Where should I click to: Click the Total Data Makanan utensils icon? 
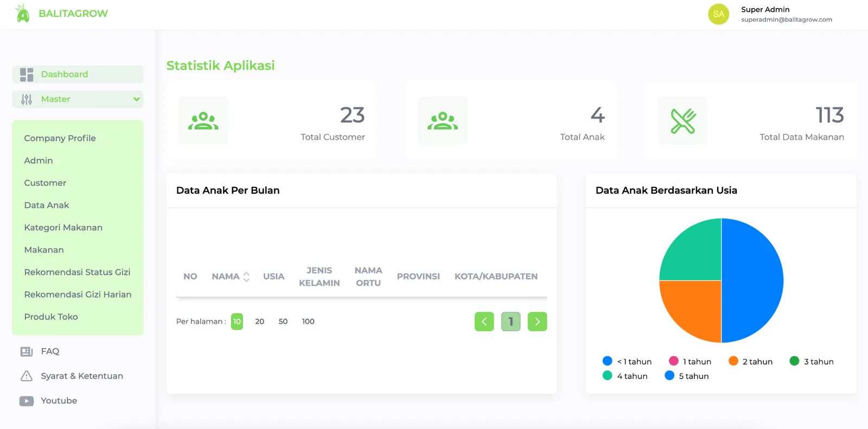[683, 121]
